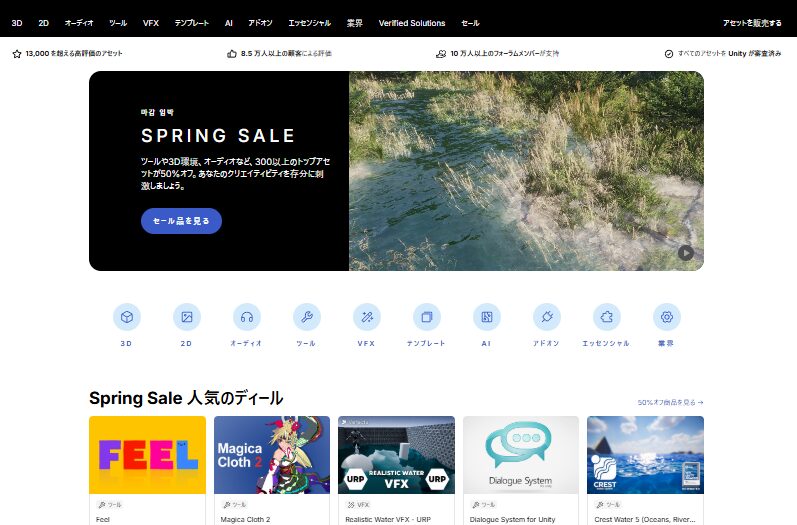The width and height of the screenshot is (797, 525).
Task: Open the Realistic Water VFX thumbnail
Action: tap(396, 455)
